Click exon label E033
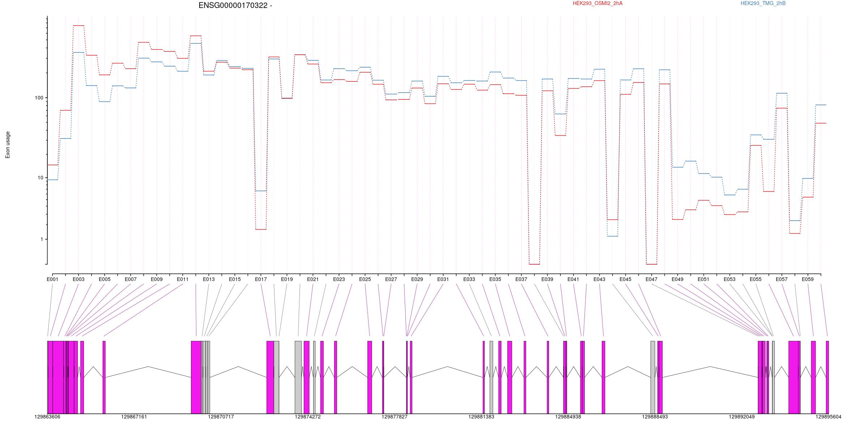Viewport: 868px width, 434px height. tap(469, 279)
